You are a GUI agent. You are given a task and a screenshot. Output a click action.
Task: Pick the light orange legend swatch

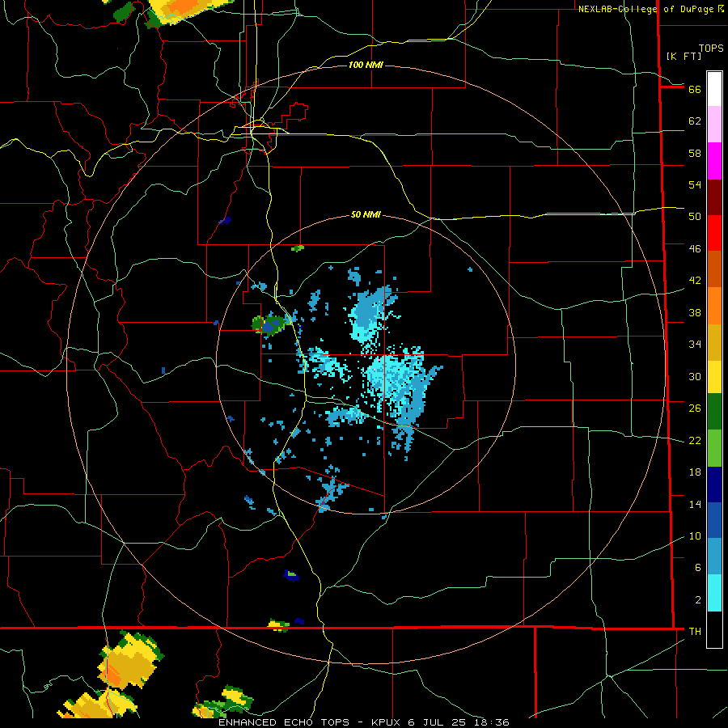(714, 306)
